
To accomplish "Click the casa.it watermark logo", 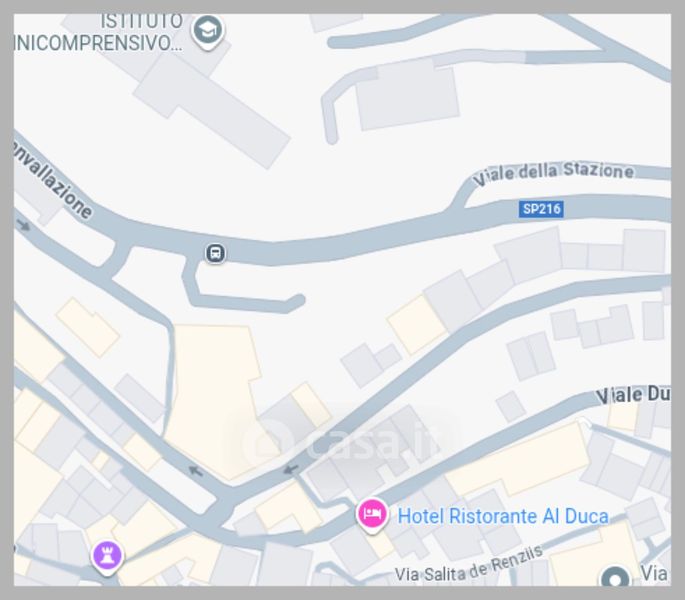I will point(340,440).
